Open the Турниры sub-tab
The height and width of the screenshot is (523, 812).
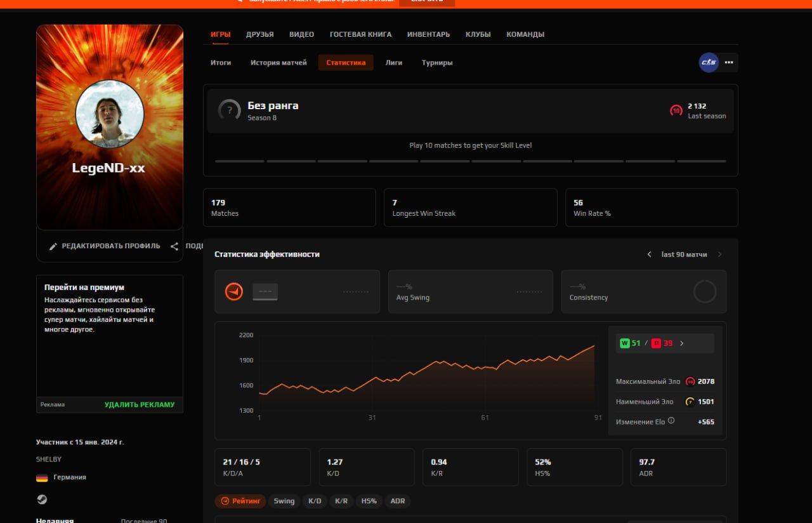point(437,63)
